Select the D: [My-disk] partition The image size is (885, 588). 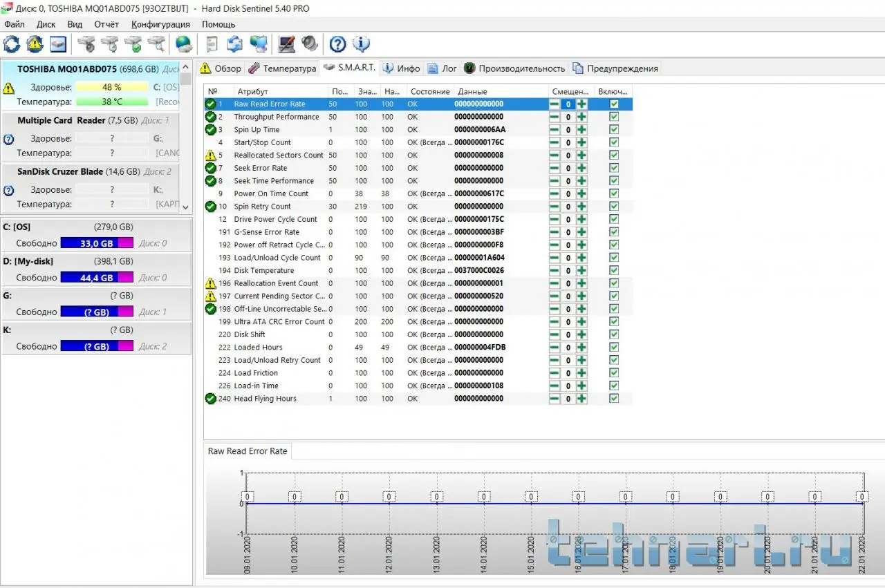[x=28, y=261]
